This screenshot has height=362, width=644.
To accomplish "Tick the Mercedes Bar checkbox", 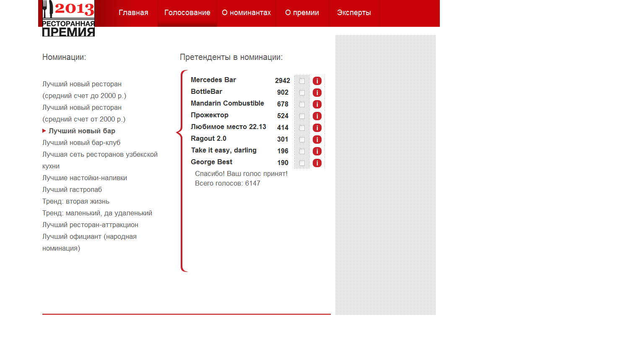I will [302, 81].
